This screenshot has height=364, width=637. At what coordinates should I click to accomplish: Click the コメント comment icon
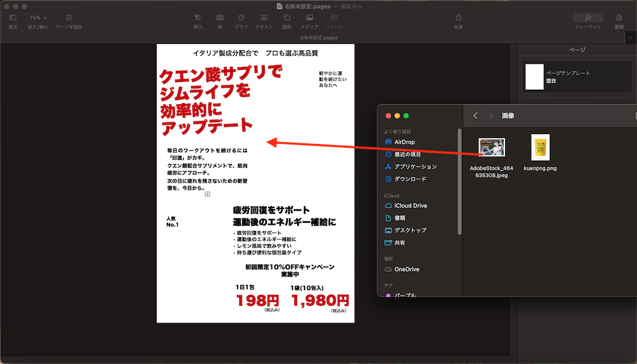(x=334, y=17)
